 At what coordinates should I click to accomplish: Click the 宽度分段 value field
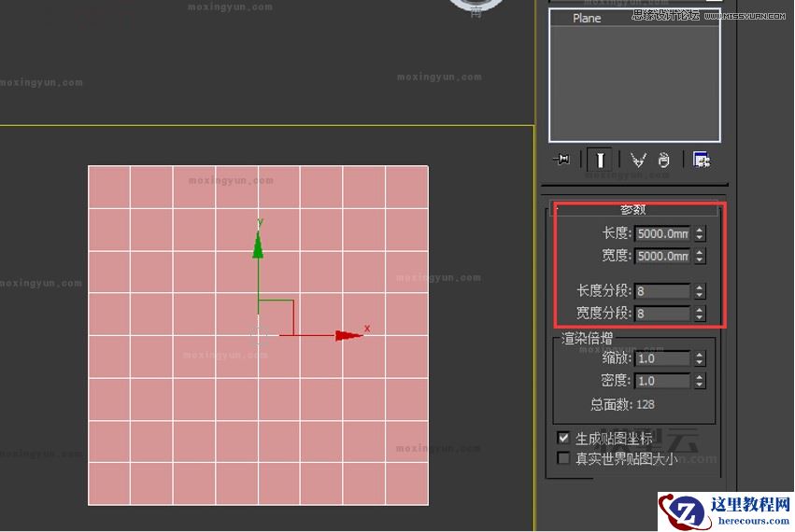[662, 313]
